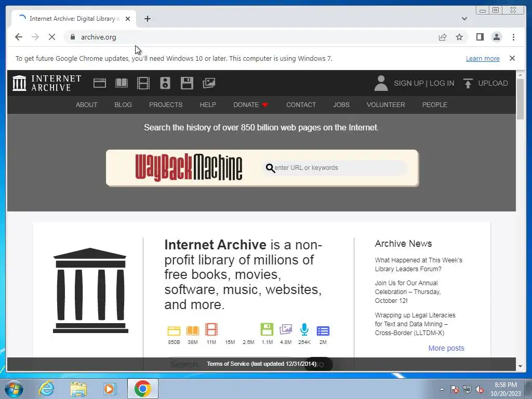Select the Internet Archive browser tab

click(74, 19)
